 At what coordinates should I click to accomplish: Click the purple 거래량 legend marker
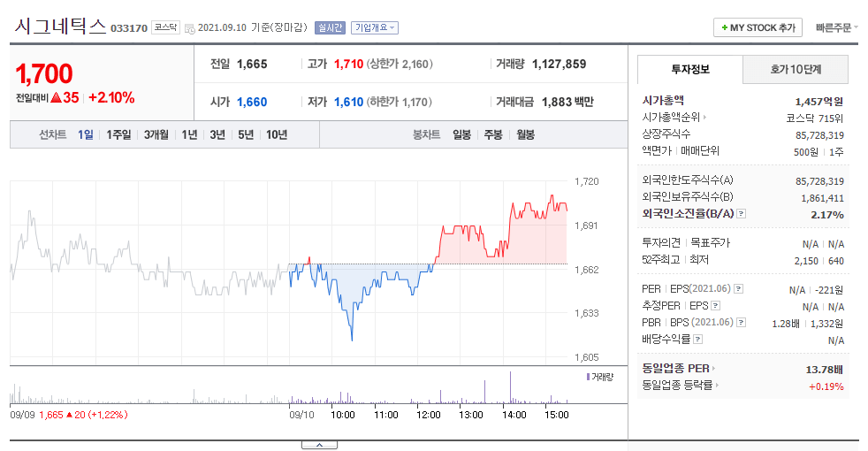coord(588,377)
